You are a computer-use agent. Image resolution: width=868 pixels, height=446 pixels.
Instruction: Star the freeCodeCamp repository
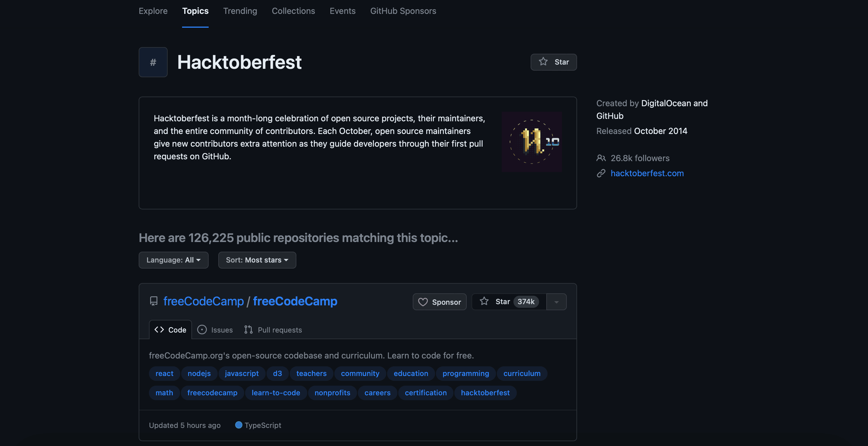point(509,302)
